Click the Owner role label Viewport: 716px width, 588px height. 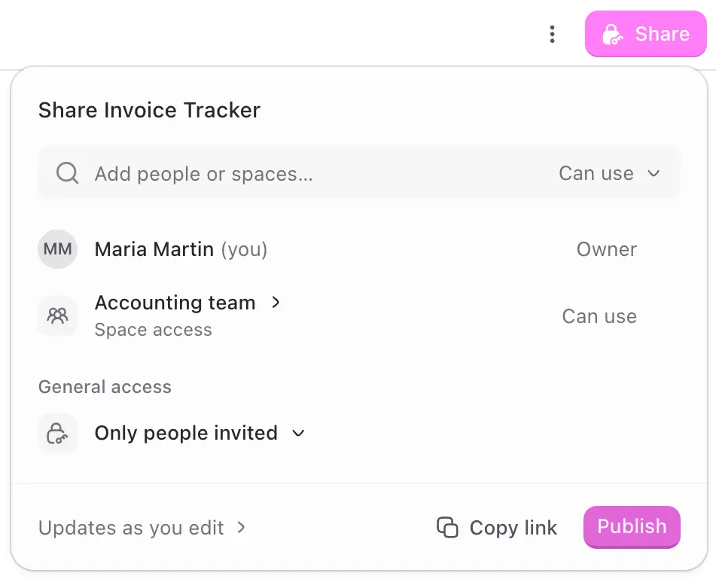[606, 249]
